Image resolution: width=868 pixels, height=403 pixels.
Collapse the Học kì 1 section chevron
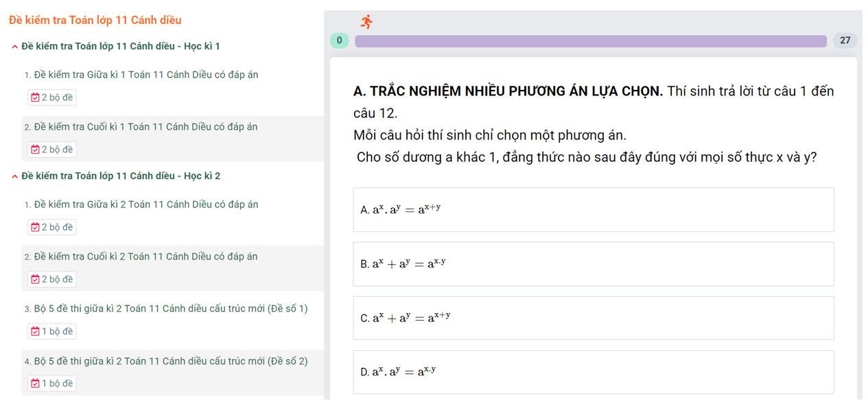(15, 47)
